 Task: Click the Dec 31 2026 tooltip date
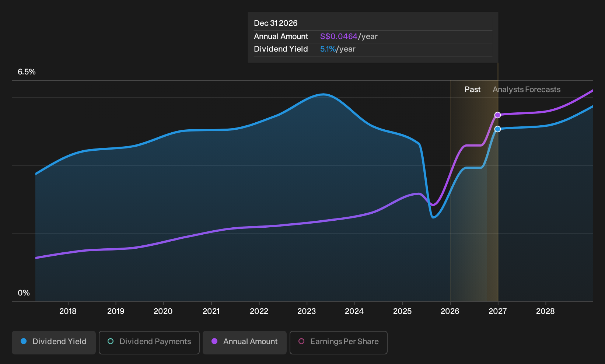[276, 23]
